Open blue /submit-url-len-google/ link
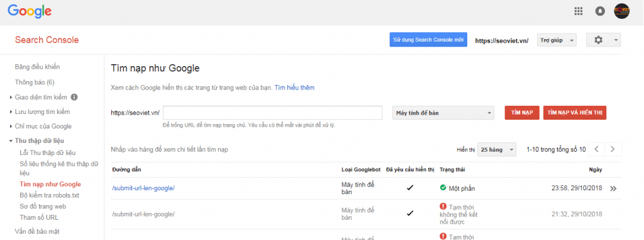 click(143, 188)
